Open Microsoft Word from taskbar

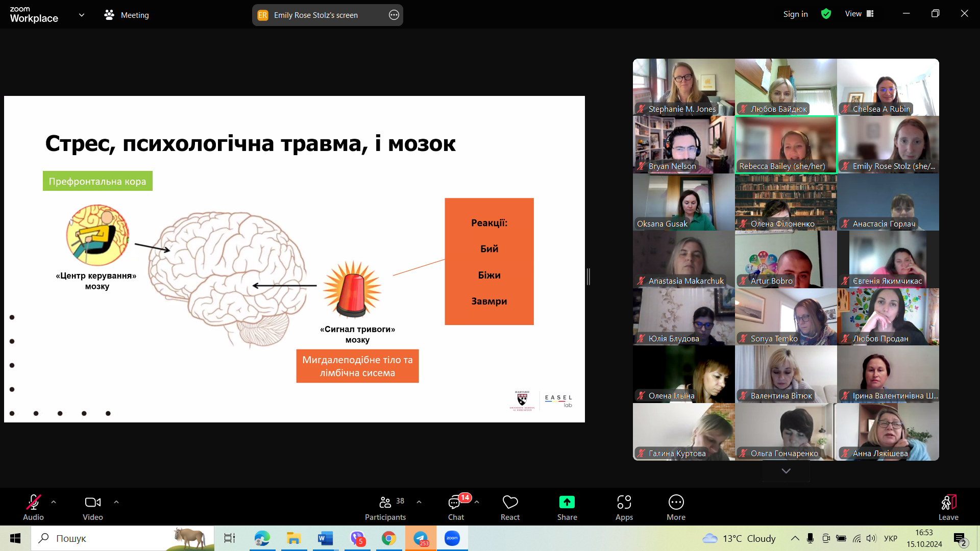click(325, 538)
